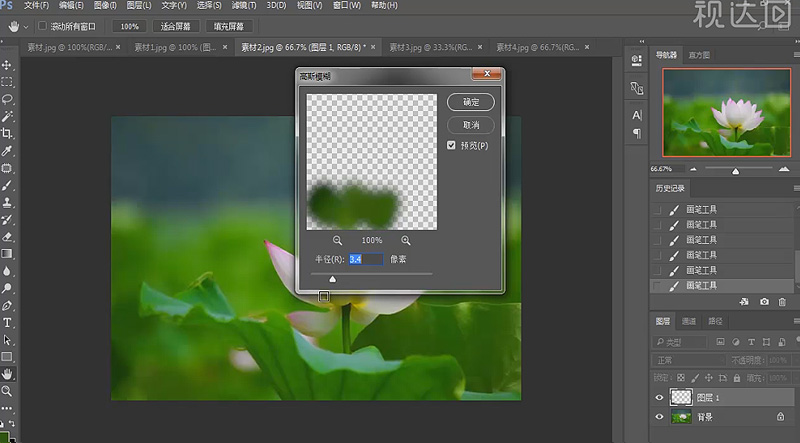Toggle lock position option
Viewport: 800px width, 443px height.
[709, 378]
